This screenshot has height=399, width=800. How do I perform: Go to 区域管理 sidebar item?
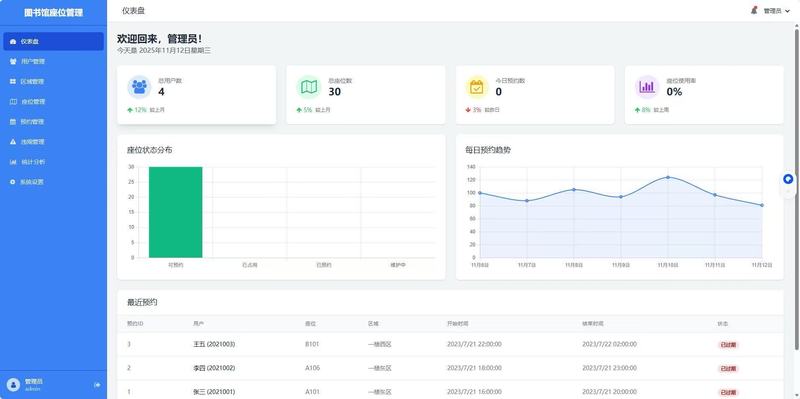(x=53, y=82)
